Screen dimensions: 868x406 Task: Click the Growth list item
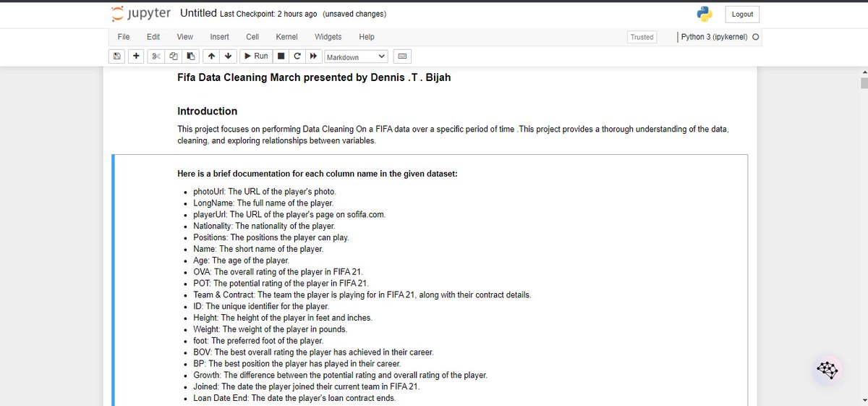(x=340, y=375)
